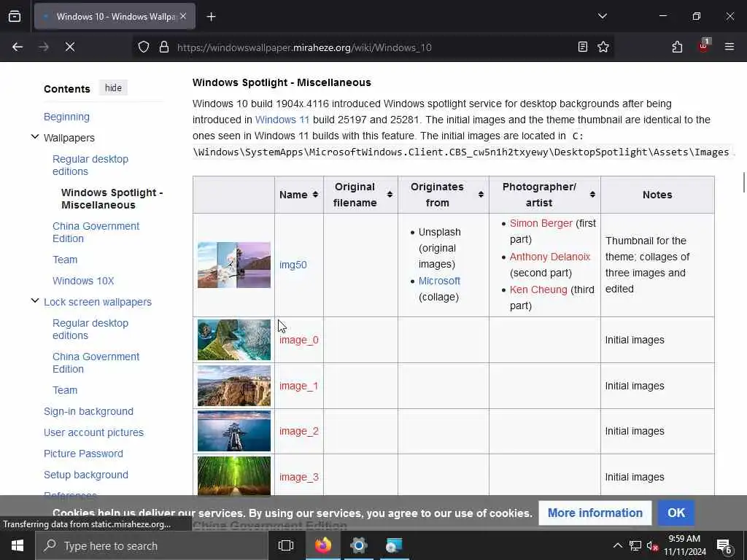Switch to Firefox on the taskbar
Screen dimensions: 747x560
point(323,545)
